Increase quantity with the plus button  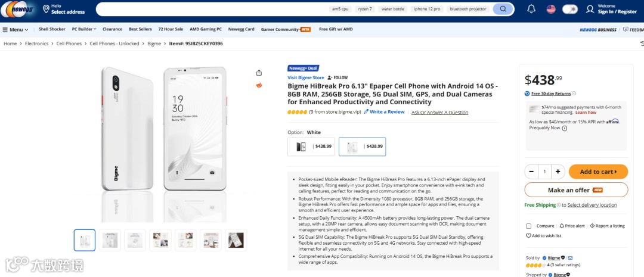(x=558, y=172)
